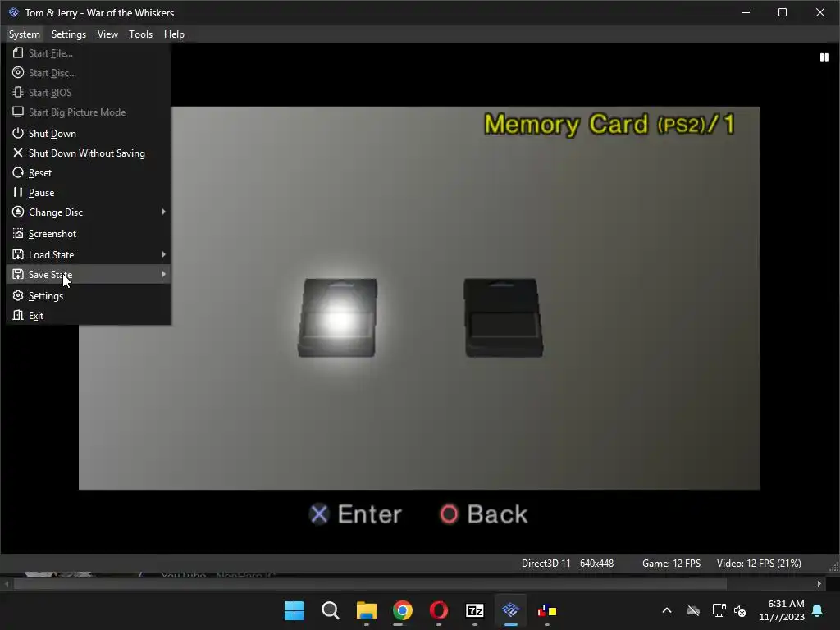This screenshot has width=840, height=630.
Task: Click the horizontal scrollbar thumb
Action: tap(370, 584)
